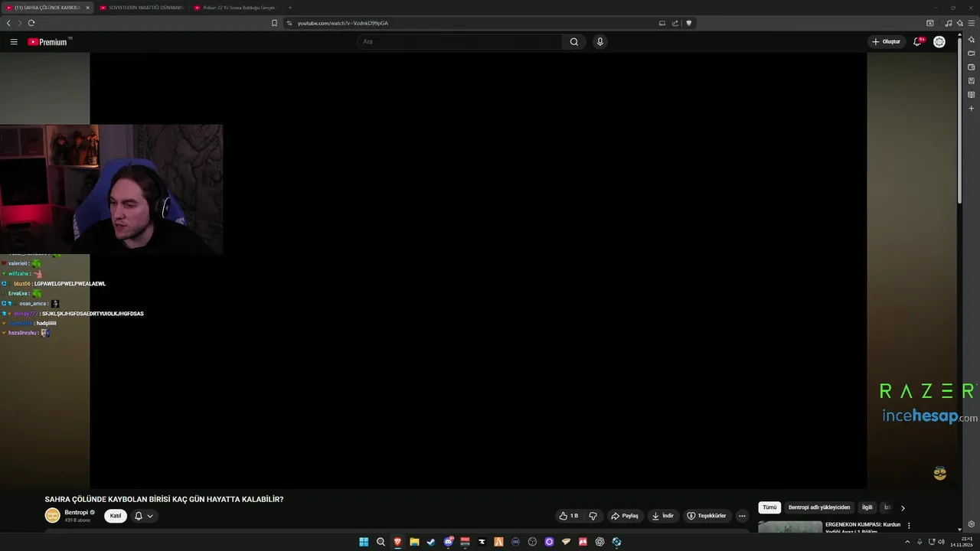Viewport: 980px width, 551px height.
Task: Open the YouTube hamburger guide menu
Action: click(14, 42)
